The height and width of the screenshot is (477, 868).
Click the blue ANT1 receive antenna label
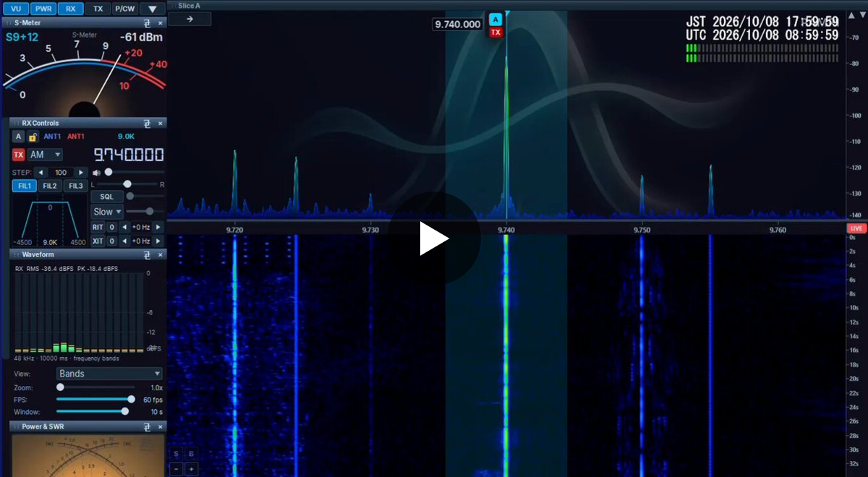(x=53, y=137)
